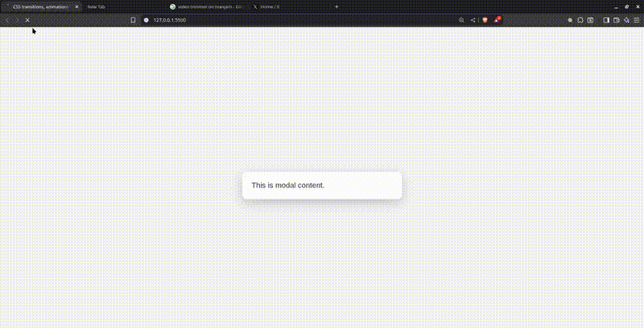
Task: Open the zoom magnifier icon in address bar
Action: pyautogui.click(x=461, y=20)
